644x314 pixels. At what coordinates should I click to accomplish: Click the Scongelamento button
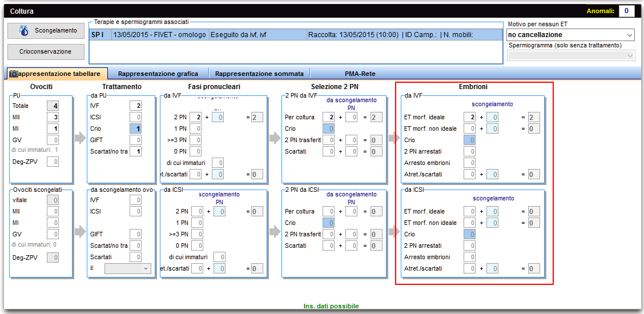coord(46,31)
